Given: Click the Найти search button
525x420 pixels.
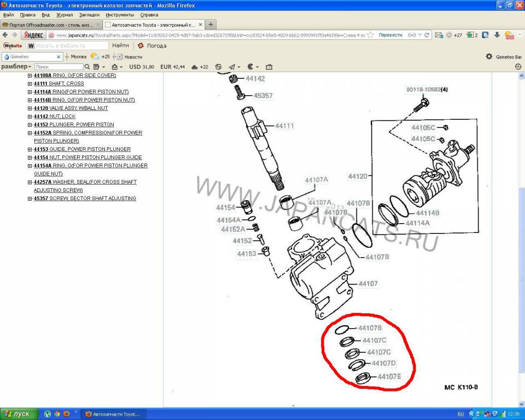Looking at the screenshot, I should click(121, 46).
